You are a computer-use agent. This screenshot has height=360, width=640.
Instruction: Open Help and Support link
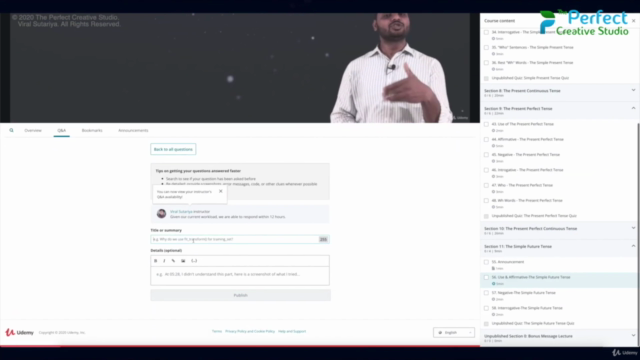292,331
